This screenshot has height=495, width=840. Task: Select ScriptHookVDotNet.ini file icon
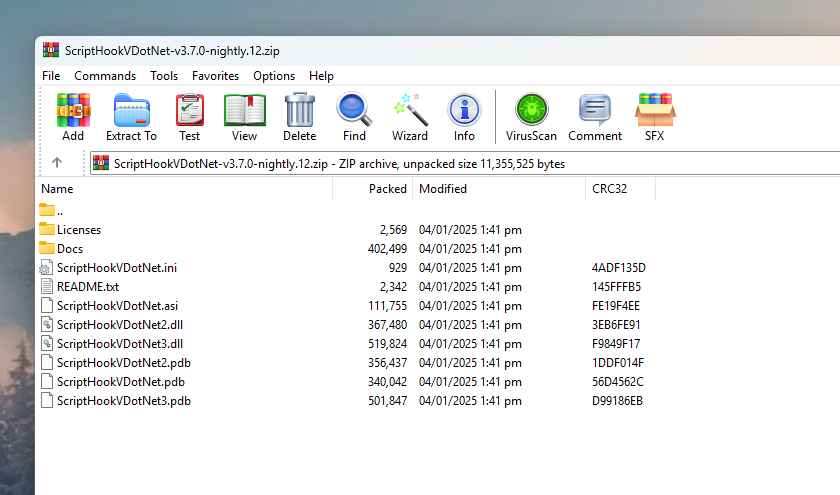coord(47,267)
